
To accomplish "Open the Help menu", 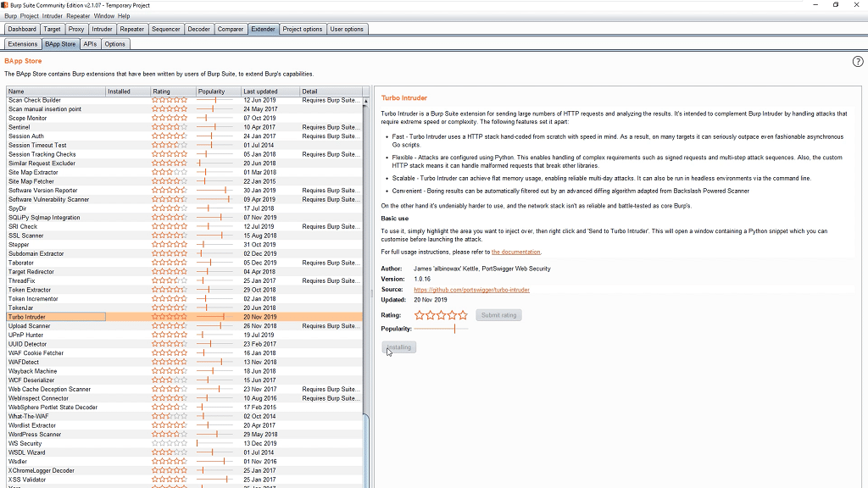I will (124, 16).
